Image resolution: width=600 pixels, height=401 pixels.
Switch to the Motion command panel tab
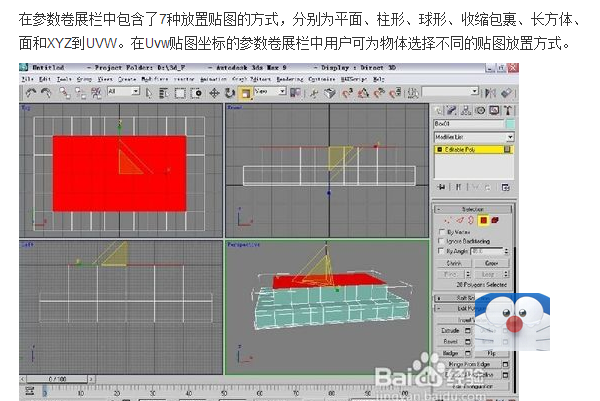tap(480, 111)
